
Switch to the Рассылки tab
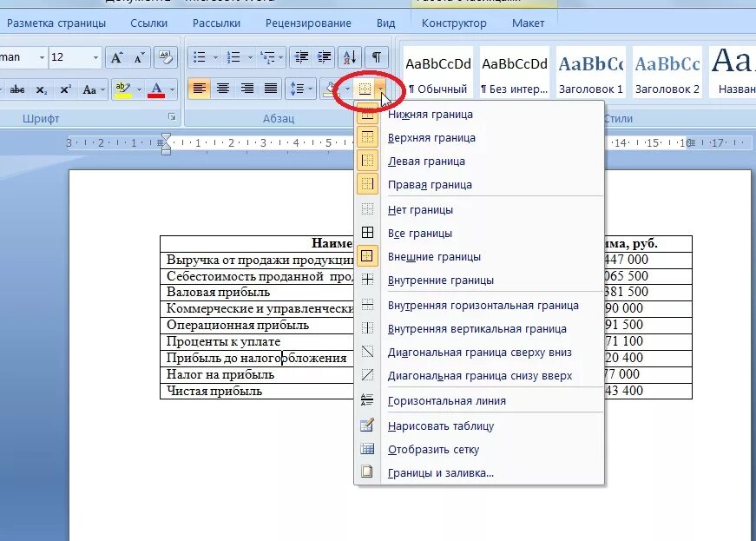tap(216, 23)
